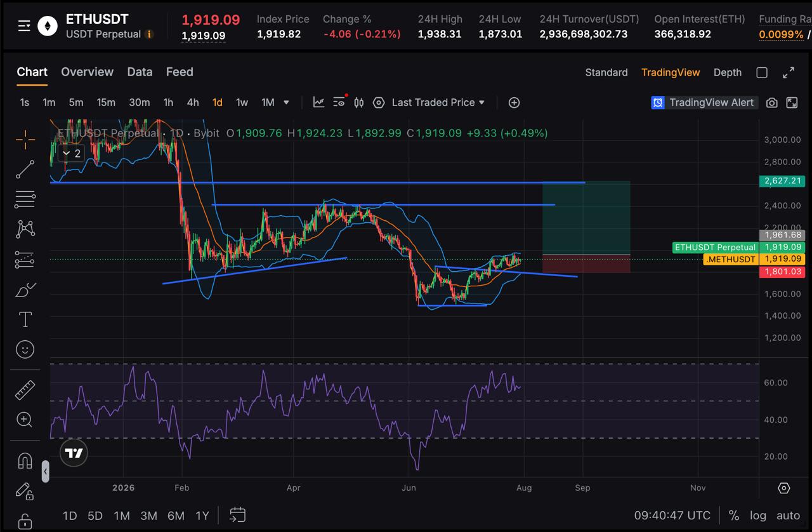Toggle stay-in-drawing-mode pencil lock
The height and width of the screenshot is (532, 812).
pyautogui.click(x=25, y=491)
